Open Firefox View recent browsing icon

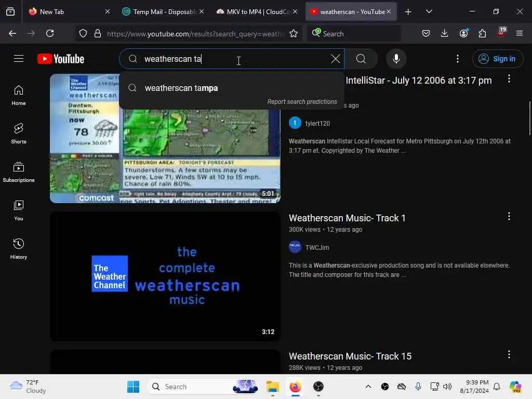[x=10, y=12]
